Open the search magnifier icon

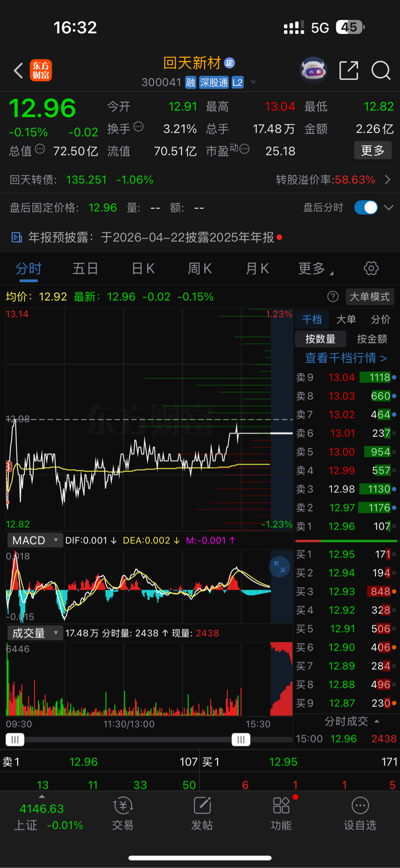(381, 70)
